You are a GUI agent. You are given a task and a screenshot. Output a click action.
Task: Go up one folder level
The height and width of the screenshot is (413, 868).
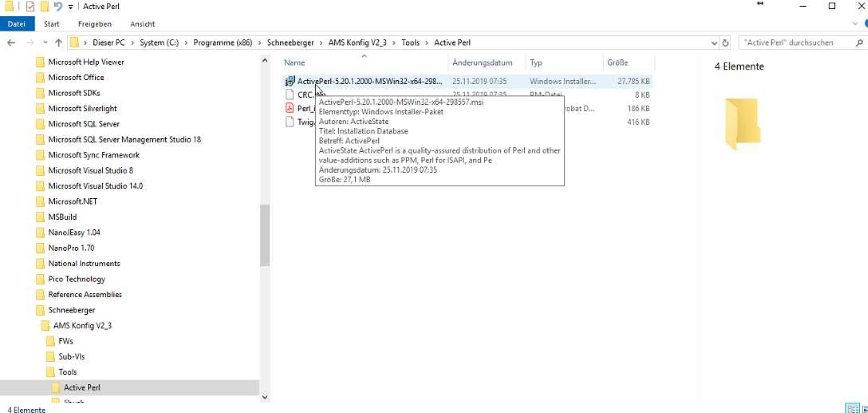(58, 42)
